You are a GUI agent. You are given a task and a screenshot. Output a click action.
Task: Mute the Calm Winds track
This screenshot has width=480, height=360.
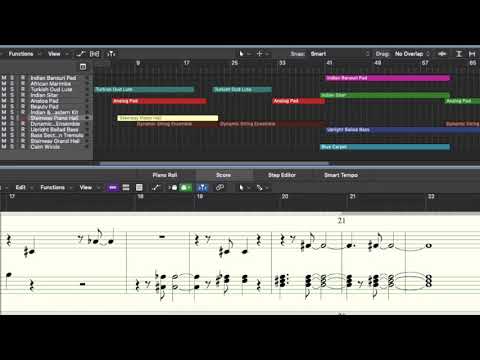pos(4,147)
